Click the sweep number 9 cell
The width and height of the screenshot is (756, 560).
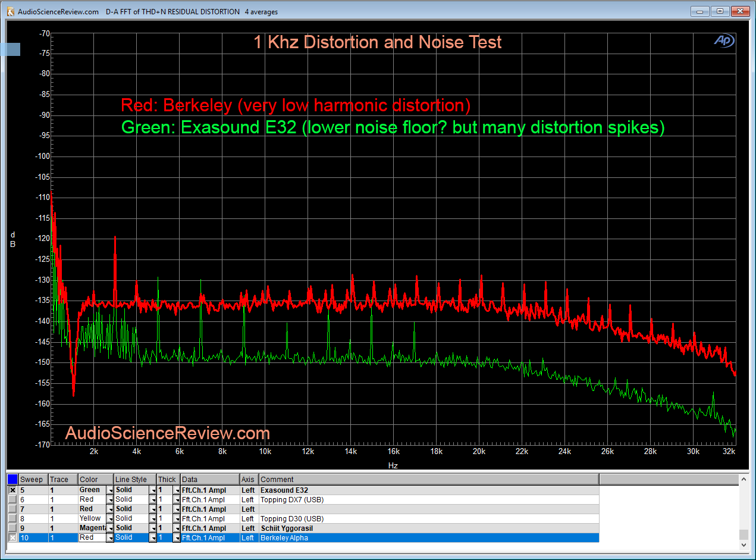(x=33, y=528)
